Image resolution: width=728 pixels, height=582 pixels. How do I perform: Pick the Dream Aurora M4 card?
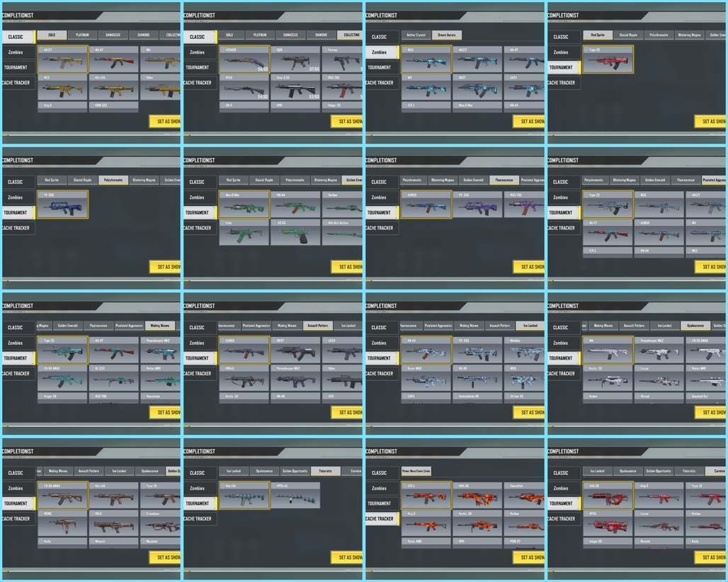tap(426, 87)
